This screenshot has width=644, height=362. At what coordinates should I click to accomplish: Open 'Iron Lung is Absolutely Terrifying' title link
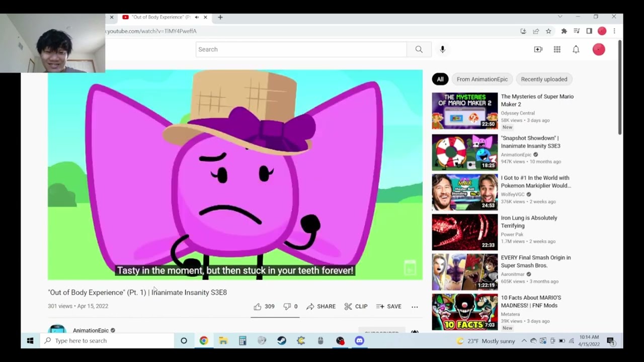pos(529,222)
